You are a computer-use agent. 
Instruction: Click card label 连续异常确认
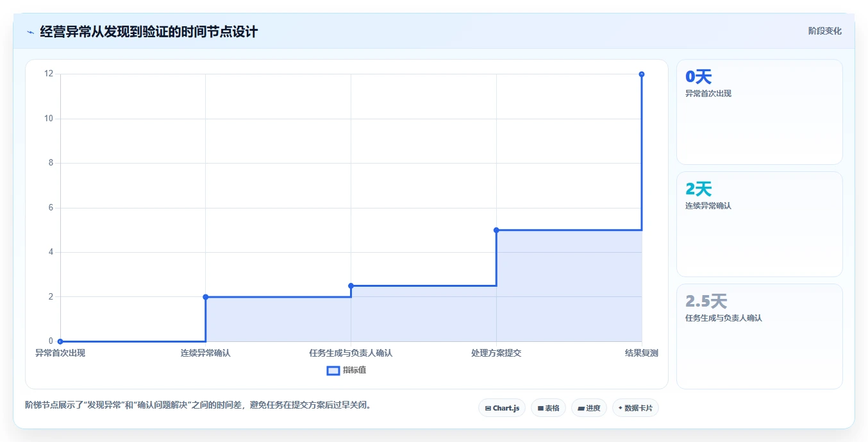[708, 206]
